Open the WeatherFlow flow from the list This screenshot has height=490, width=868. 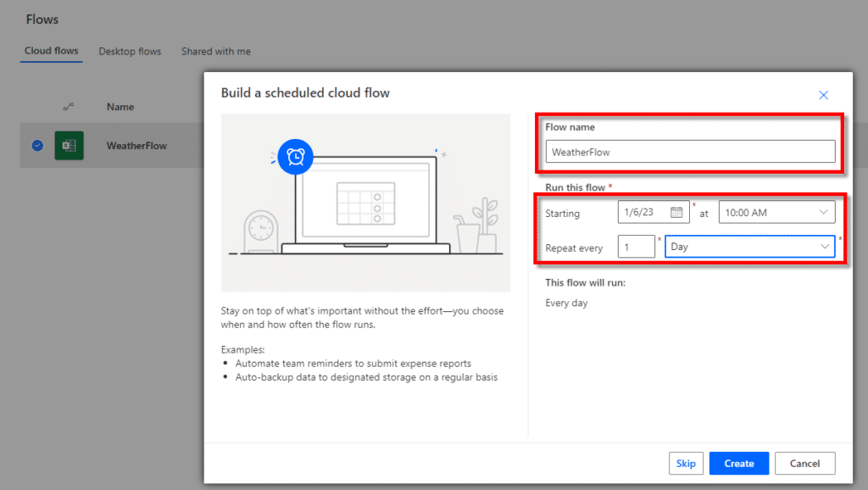[x=136, y=145]
